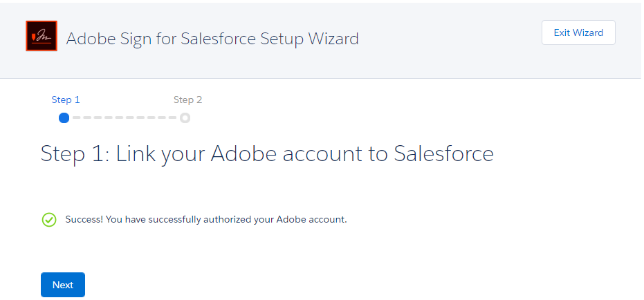
Task: Click the dashed progress line between steps
Action: (125, 118)
